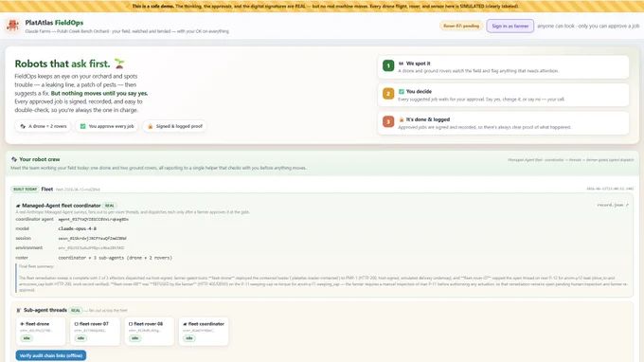The width and height of the screenshot is (644, 362).
Task: Open the fleet rover 07 thread card
Action: click(x=95, y=331)
